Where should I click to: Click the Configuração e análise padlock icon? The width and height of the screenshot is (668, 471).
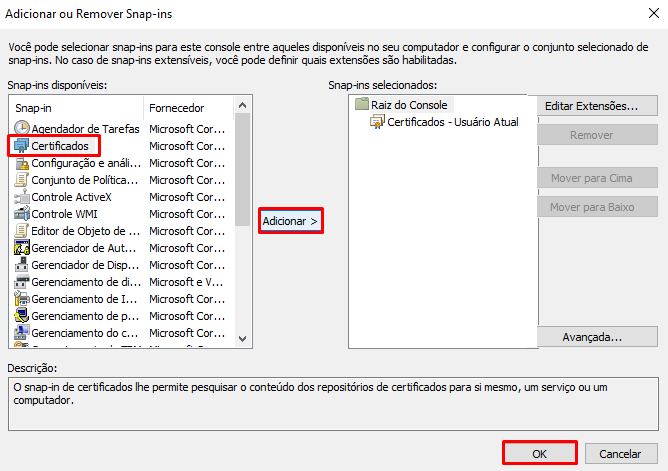point(22,163)
